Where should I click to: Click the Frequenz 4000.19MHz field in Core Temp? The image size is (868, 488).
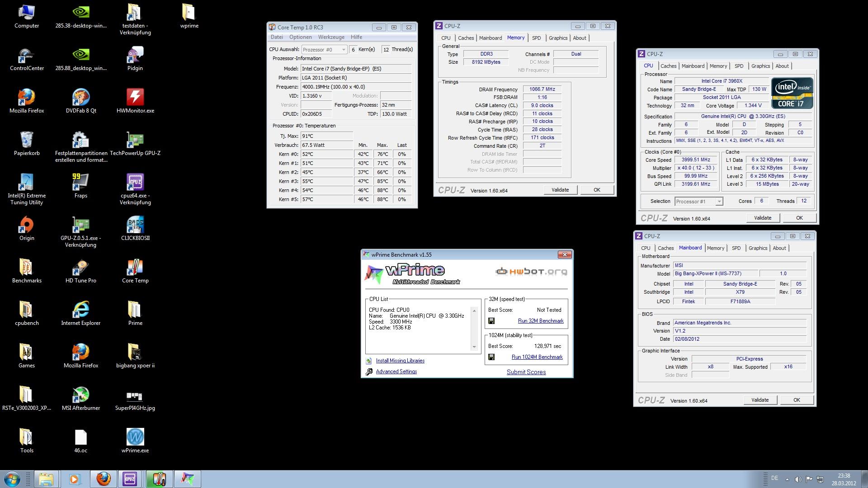click(x=356, y=87)
